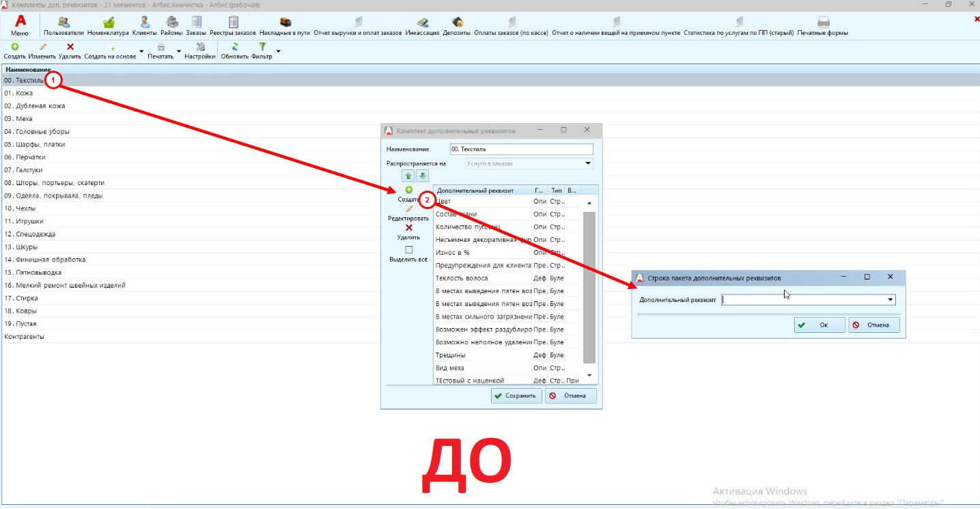Image resolution: width=980 pixels, height=509 pixels.
Task: Click Сохранить in the Комплект dialog
Action: tap(516, 396)
